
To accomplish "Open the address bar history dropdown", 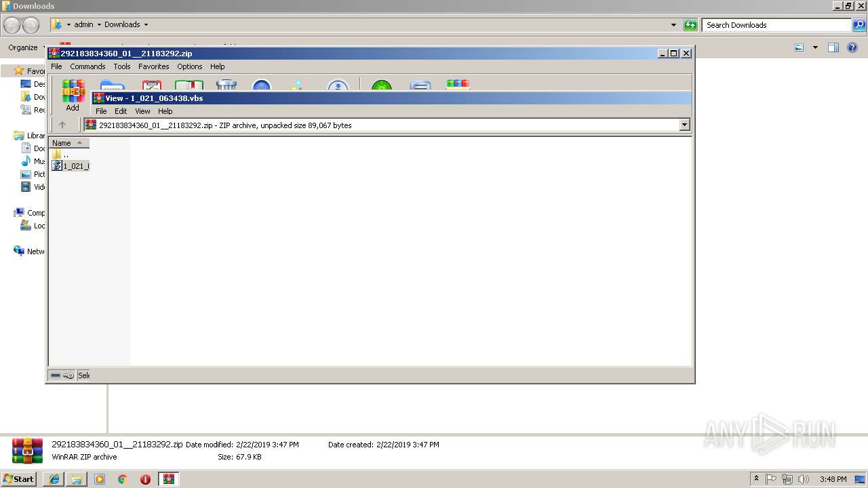I will 673,25.
